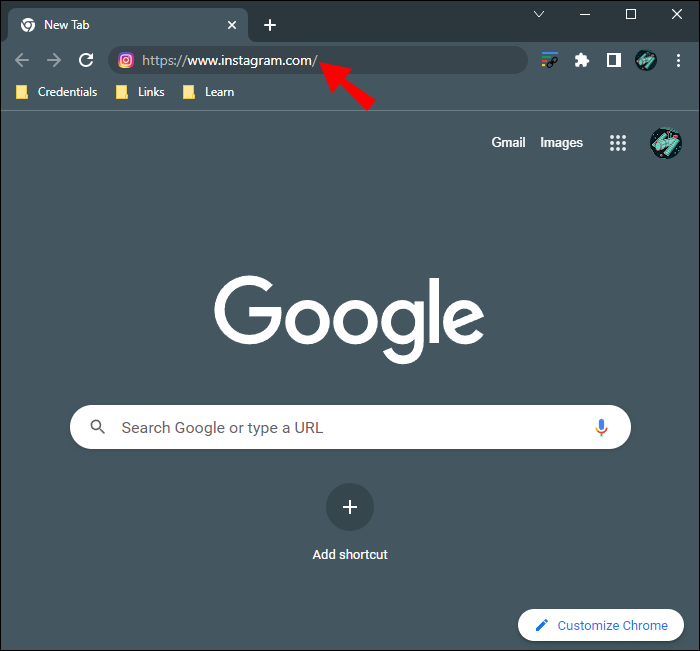This screenshot has width=700, height=651.
Task: Open the Google account avatar on page
Action: coord(666,143)
